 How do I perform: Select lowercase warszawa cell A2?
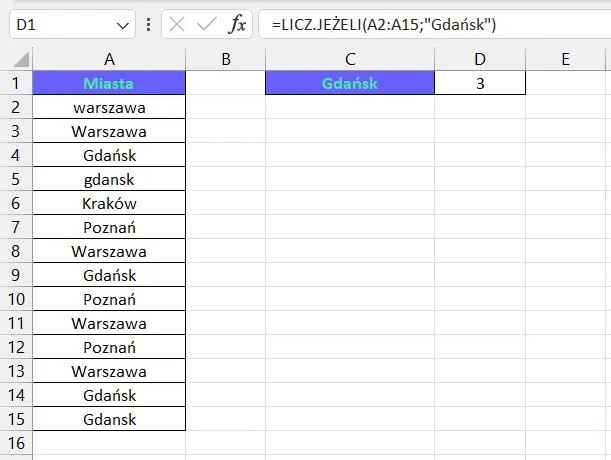[x=109, y=108]
